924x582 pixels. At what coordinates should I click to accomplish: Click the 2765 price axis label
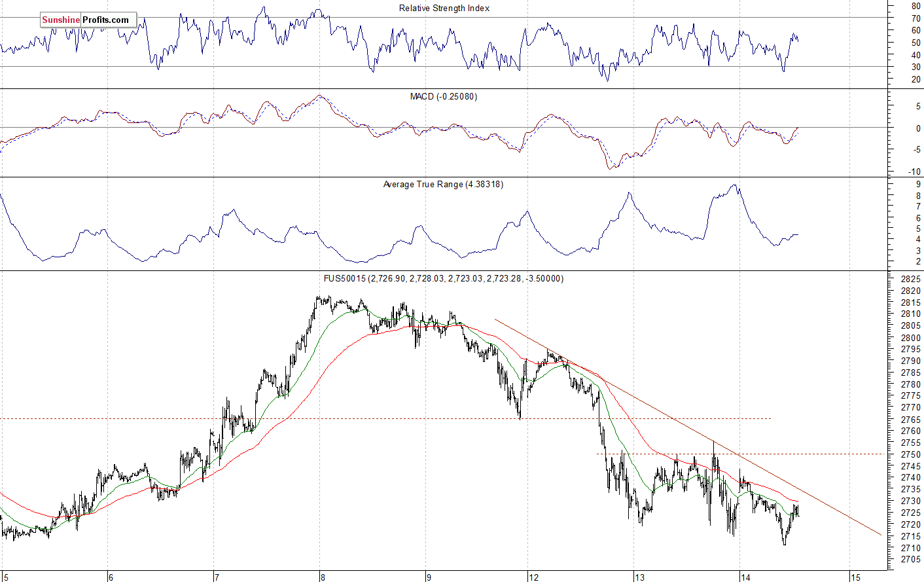912,420
